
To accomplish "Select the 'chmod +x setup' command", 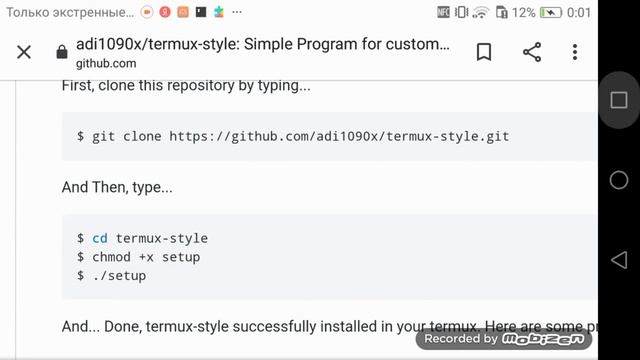I will [x=138, y=257].
